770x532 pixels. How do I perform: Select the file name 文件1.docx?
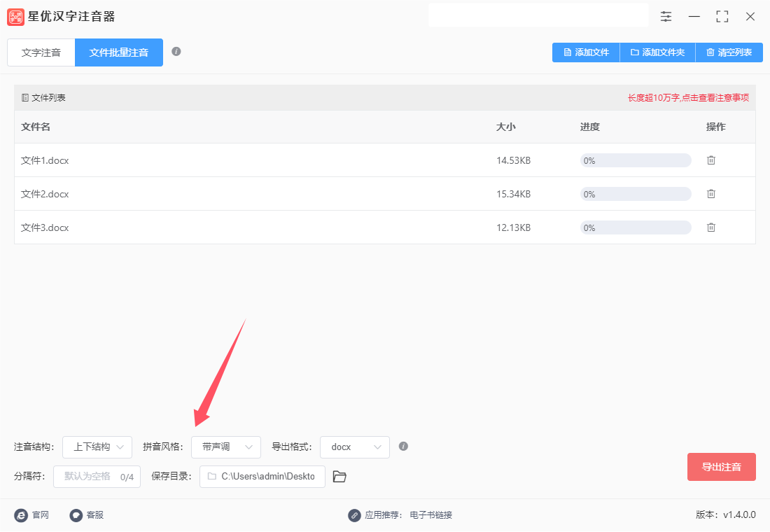45,160
